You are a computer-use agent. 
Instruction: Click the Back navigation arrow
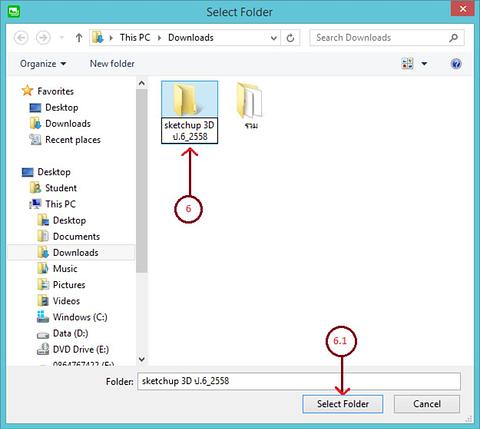[x=21, y=38]
